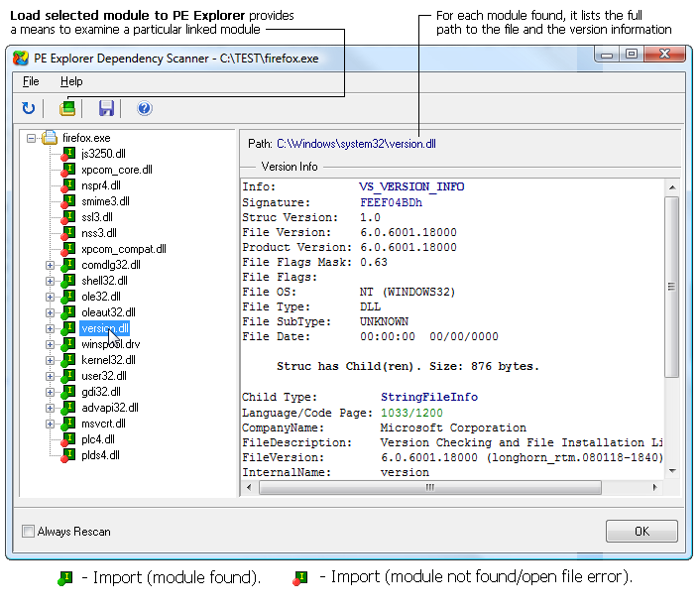Click the horizontal scrollbar thumb in Version Info
The image size is (700, 609).
click(428, 488)
